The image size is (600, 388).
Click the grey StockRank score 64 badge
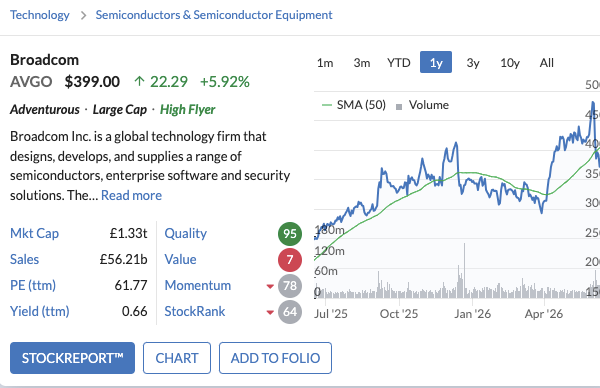tap(290, 312)
